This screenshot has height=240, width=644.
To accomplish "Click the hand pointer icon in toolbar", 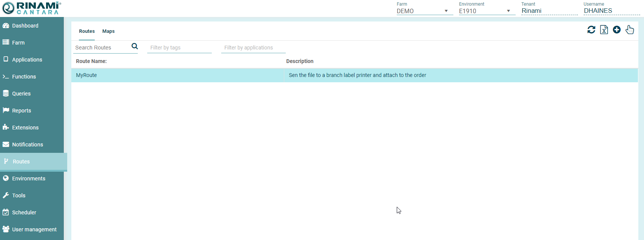I will (x=630, y=30).
